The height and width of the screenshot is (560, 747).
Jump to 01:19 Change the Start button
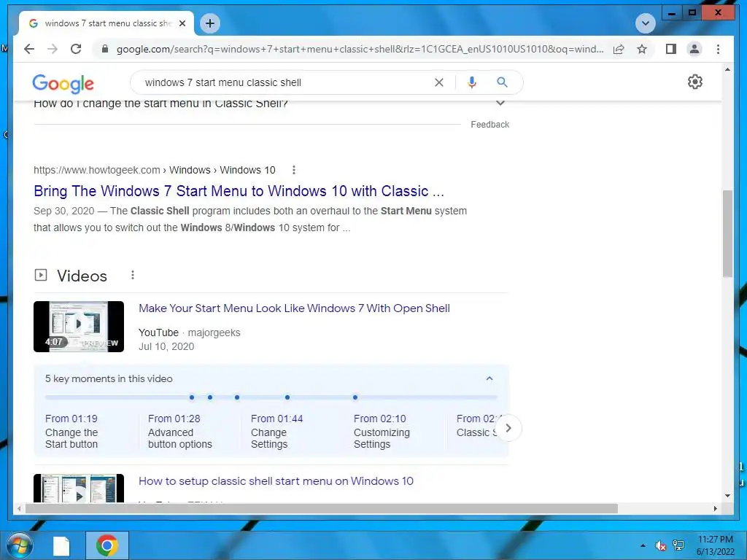pos(71,432)
